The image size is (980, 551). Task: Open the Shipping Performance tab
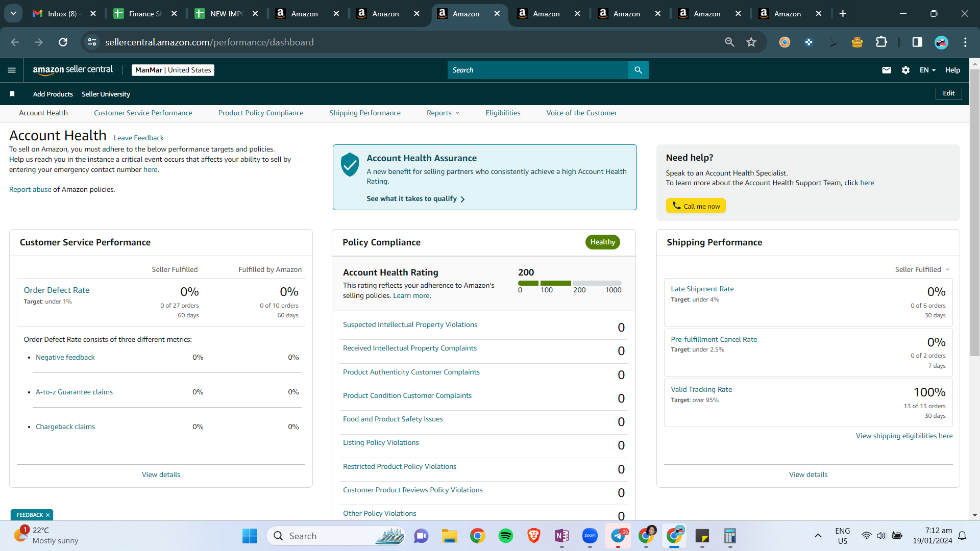[x=365, y=113]
